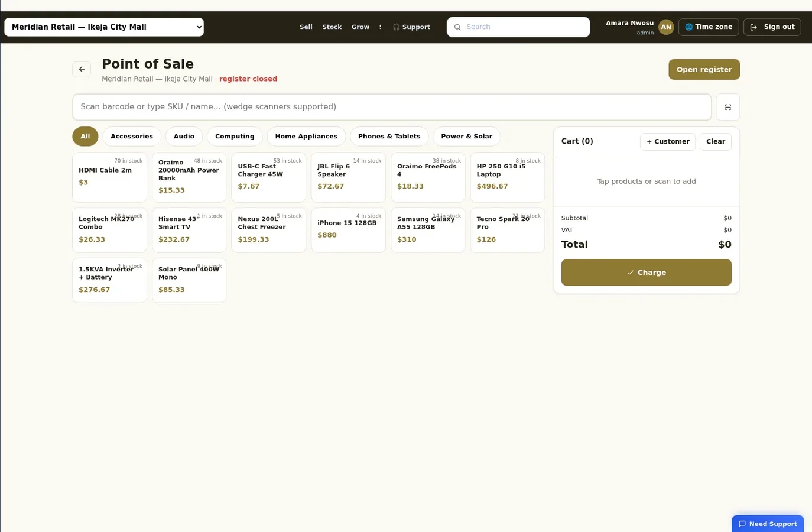
Task: Open the Sell menu
Action: click(306, 27)
